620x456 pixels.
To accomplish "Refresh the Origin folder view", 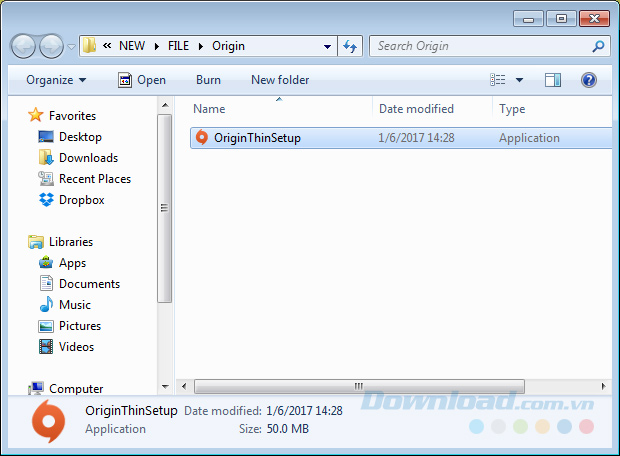I will click(350, 46).
